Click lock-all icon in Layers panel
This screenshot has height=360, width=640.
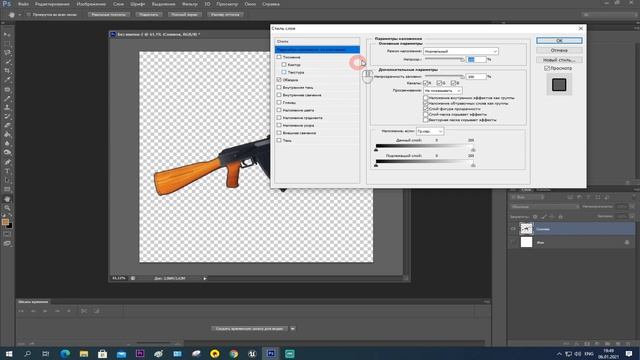pyautogui.click(x=560, y=216)
